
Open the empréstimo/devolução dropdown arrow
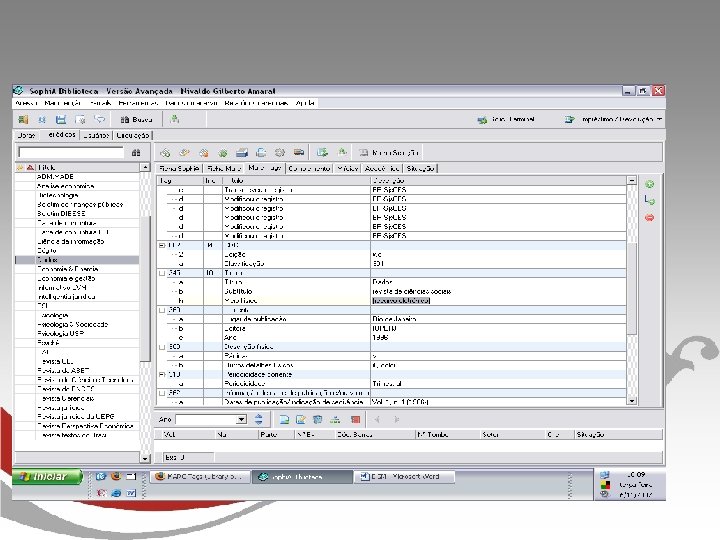click(659, 119)
